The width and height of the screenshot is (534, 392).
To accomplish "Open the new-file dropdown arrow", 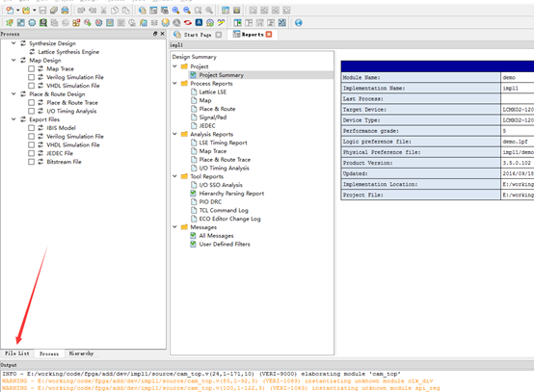I will [x=17, y=11].
